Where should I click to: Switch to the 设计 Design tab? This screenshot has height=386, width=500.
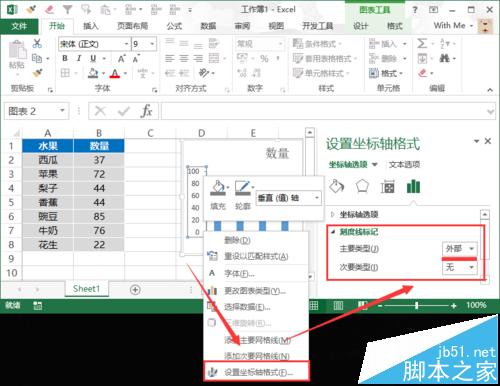click(360, 26)
